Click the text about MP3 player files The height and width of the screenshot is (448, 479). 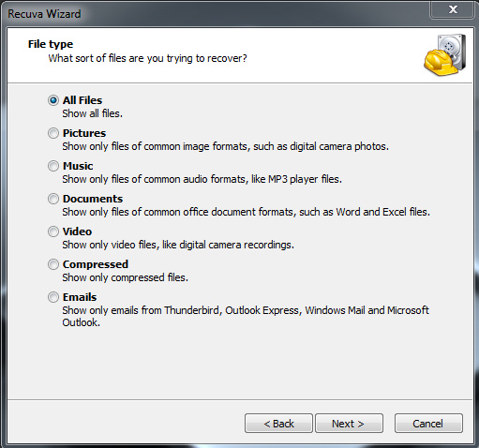[202, 179]
